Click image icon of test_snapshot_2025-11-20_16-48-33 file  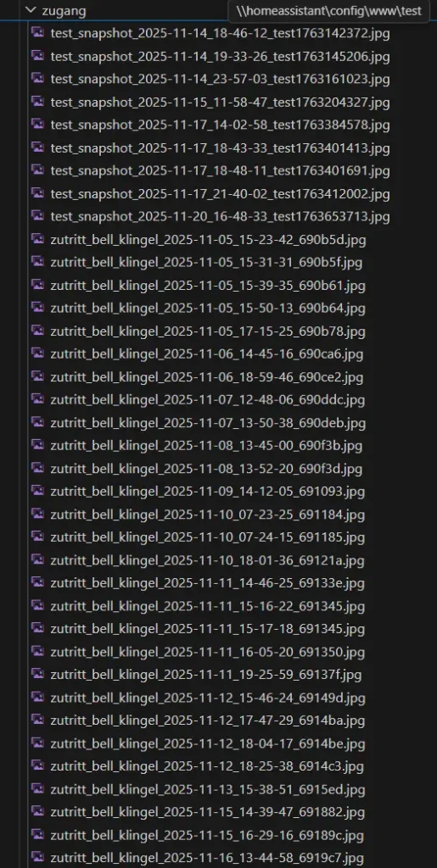(x=37, y=215)
